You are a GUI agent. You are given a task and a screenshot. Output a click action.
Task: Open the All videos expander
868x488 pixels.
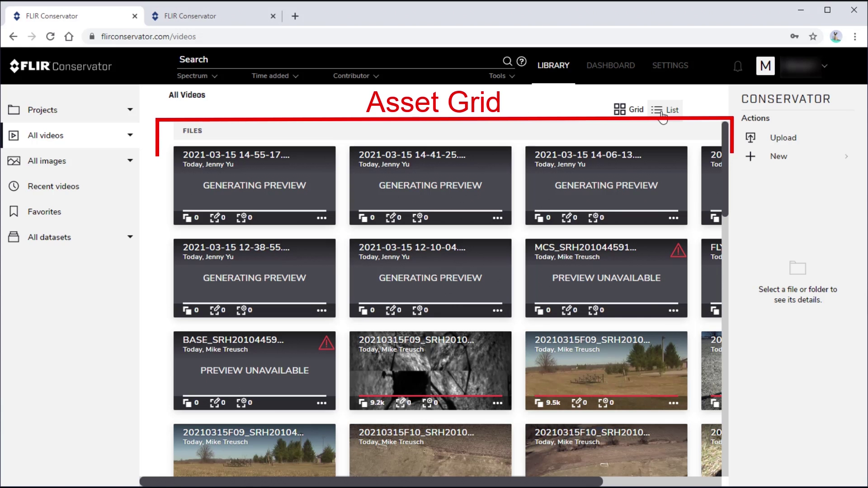coord(130,135)
